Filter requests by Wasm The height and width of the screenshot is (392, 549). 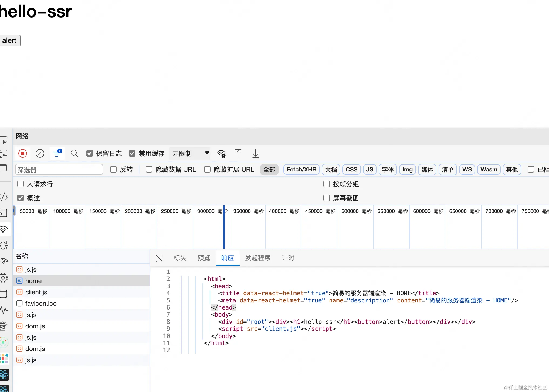pos(489,170)
